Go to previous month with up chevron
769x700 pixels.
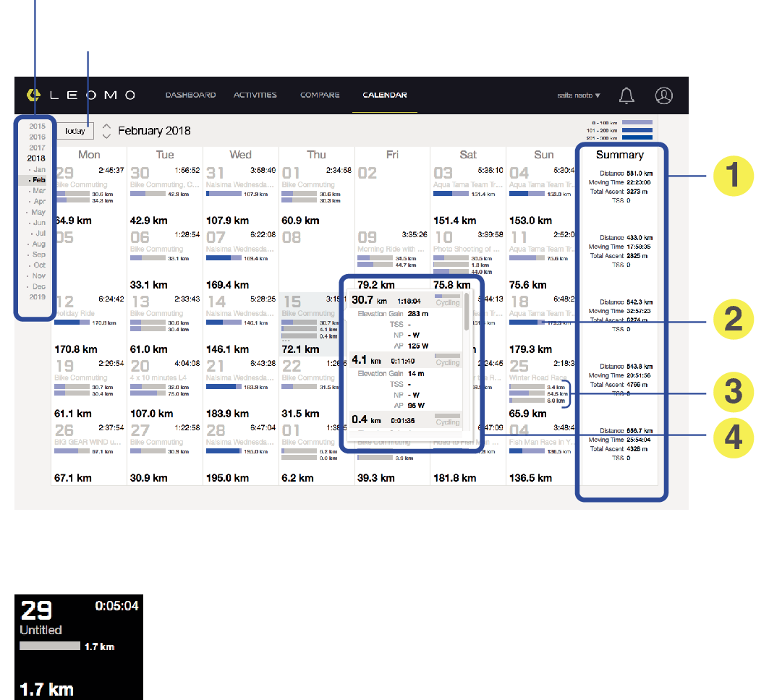(106, 125)
